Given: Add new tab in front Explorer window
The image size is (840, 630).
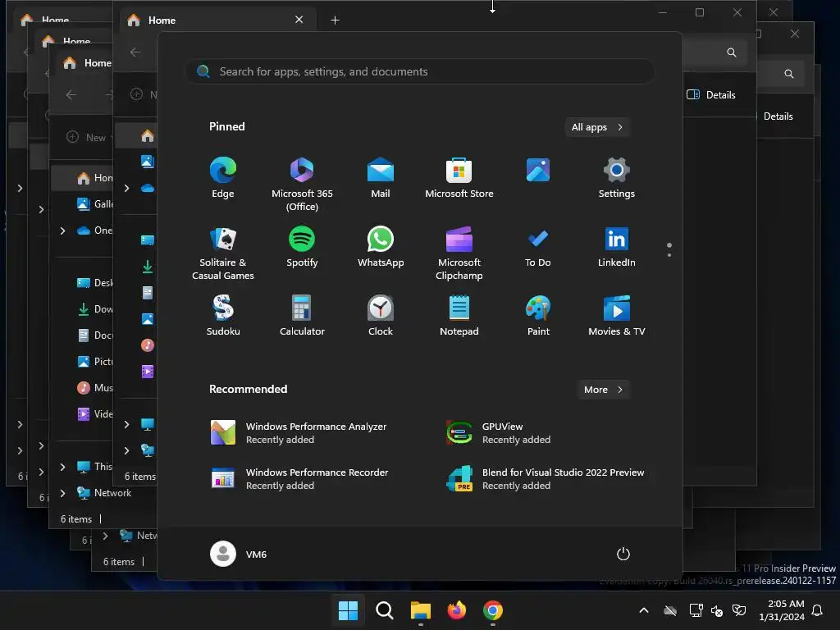Looking at the screenshot, I should pyautogui.click(x=336, y=21).
